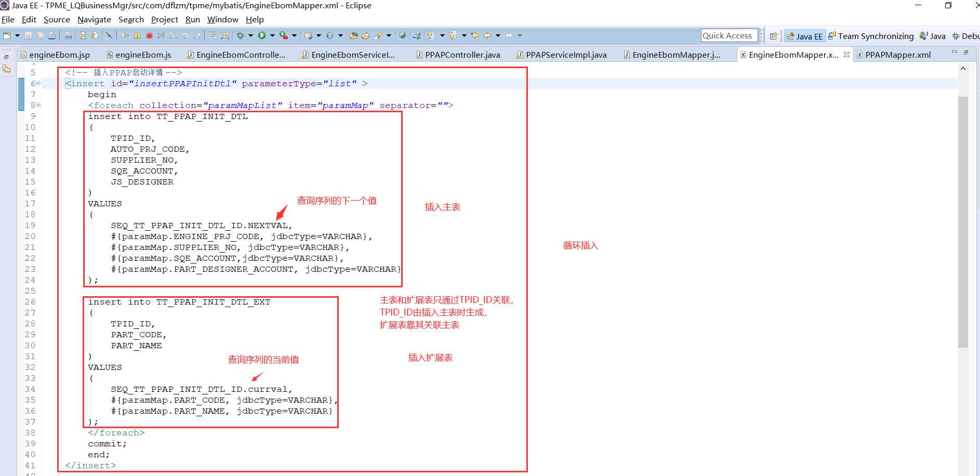
Task: Click the Skip All Breakpoints icon
Action: coord(109,35)
